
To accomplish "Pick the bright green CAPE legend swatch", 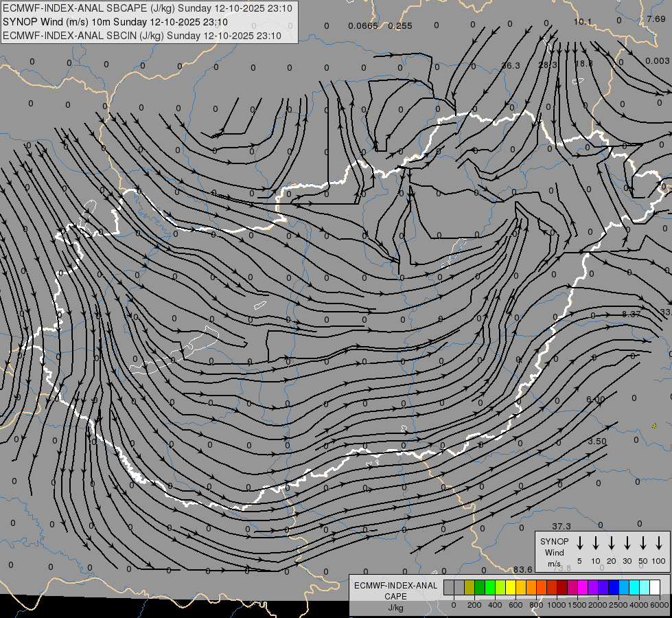I will pyautogui.click(x=490, y=587).
